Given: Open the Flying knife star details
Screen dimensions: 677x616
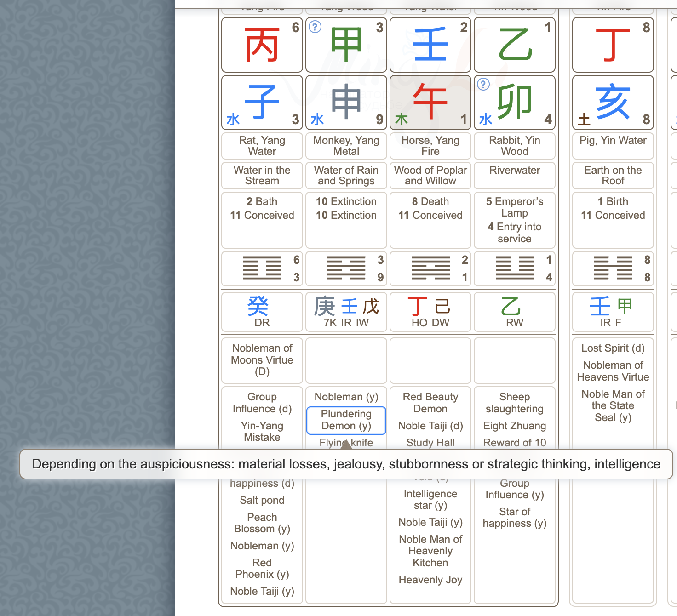Looking at the screenshot, I should (346, 442).
